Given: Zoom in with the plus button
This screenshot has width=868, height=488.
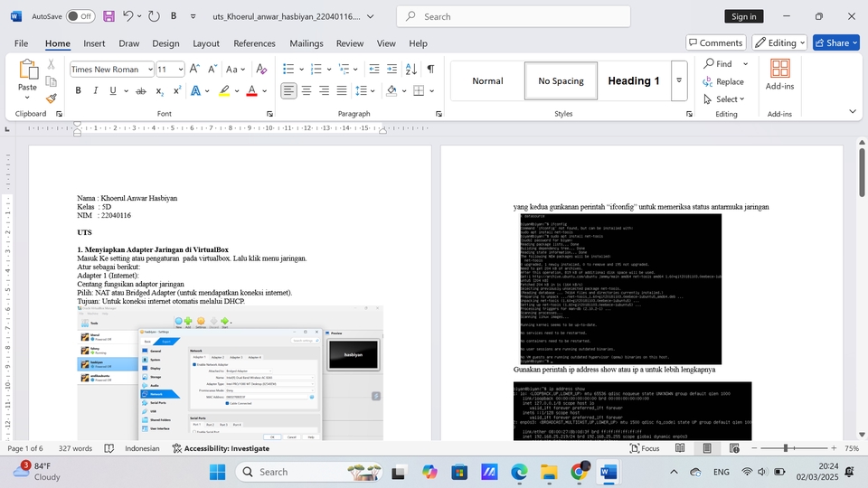Looking at the screenshot, I should point(834,448).
